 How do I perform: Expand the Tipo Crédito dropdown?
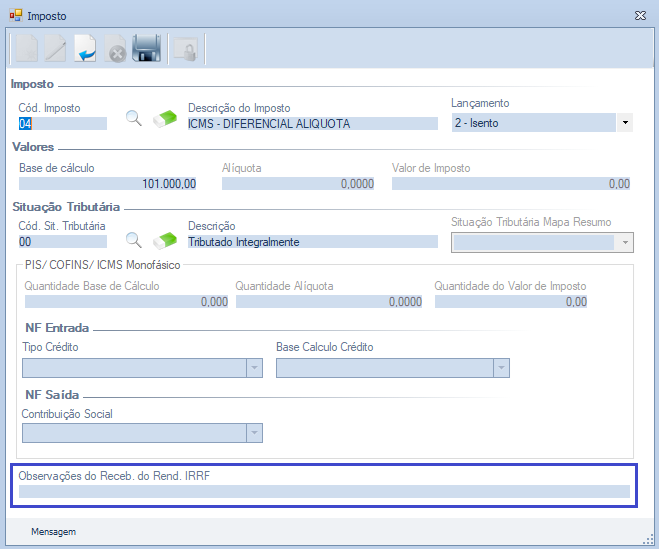click(x=254, y=368)
